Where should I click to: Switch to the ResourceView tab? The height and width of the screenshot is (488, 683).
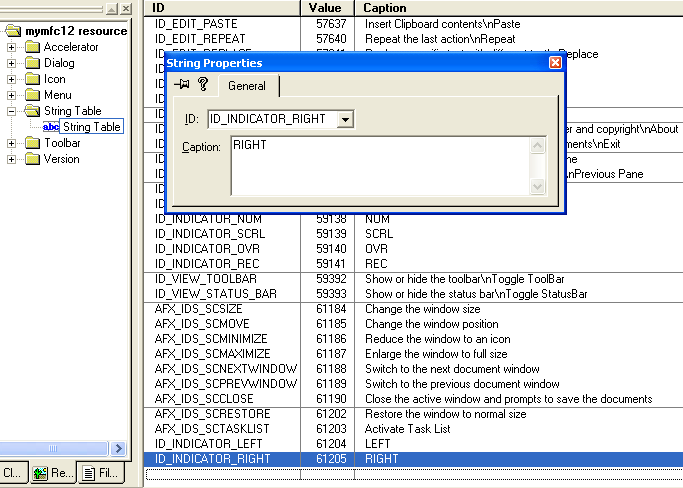[x=50, y=472]
